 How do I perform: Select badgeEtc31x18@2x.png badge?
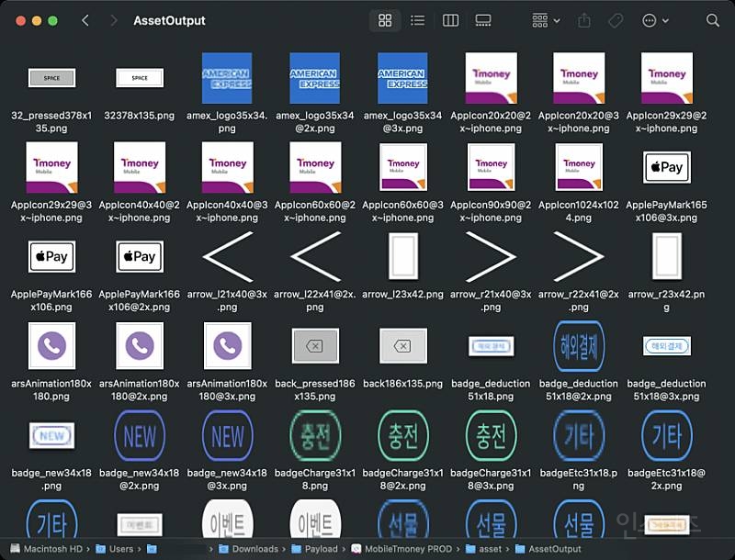click(667, 435)
